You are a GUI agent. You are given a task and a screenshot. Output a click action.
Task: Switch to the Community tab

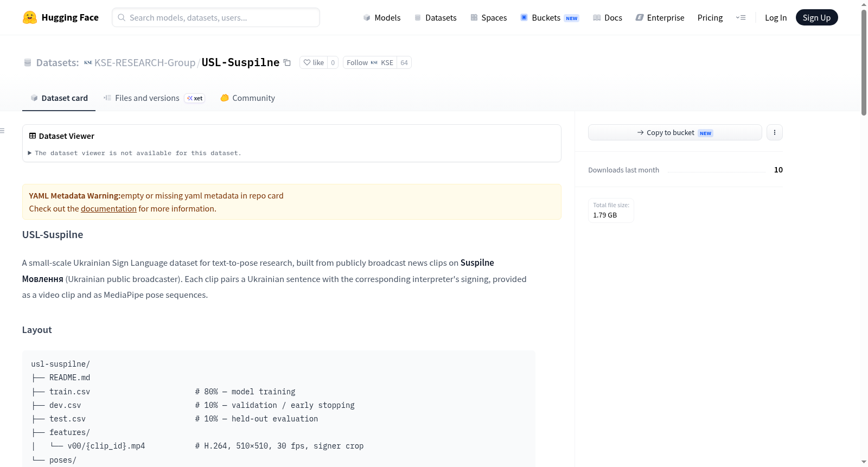247,98
